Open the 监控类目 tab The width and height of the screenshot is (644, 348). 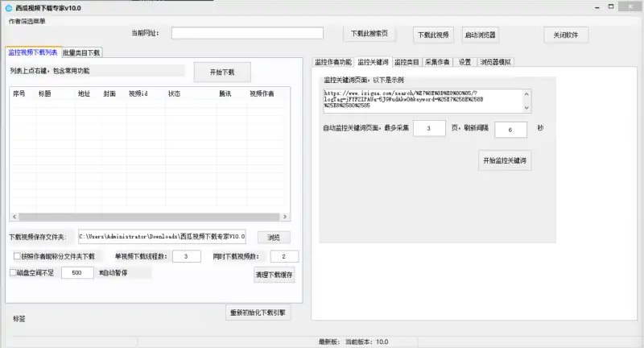tap(407, 62)
